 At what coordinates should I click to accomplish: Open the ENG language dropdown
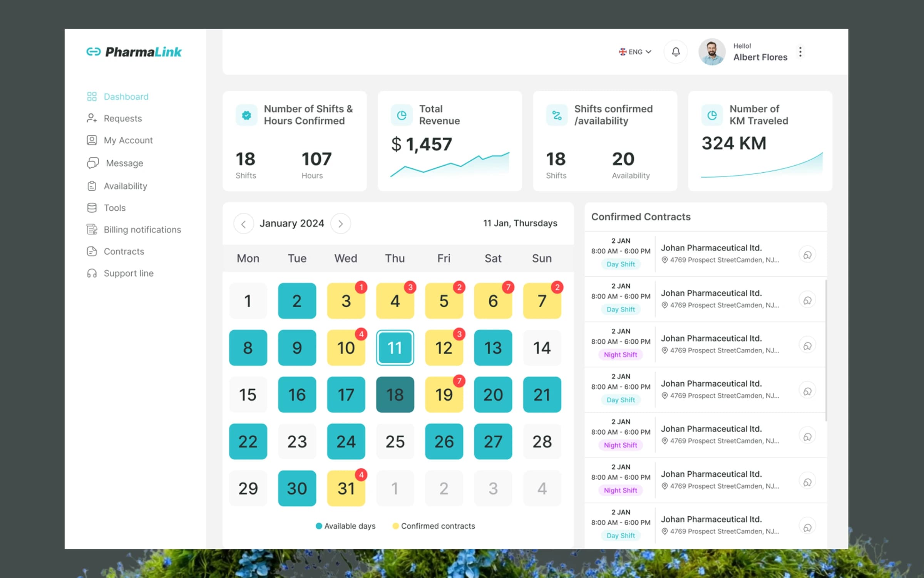click(x=635, y=52)
